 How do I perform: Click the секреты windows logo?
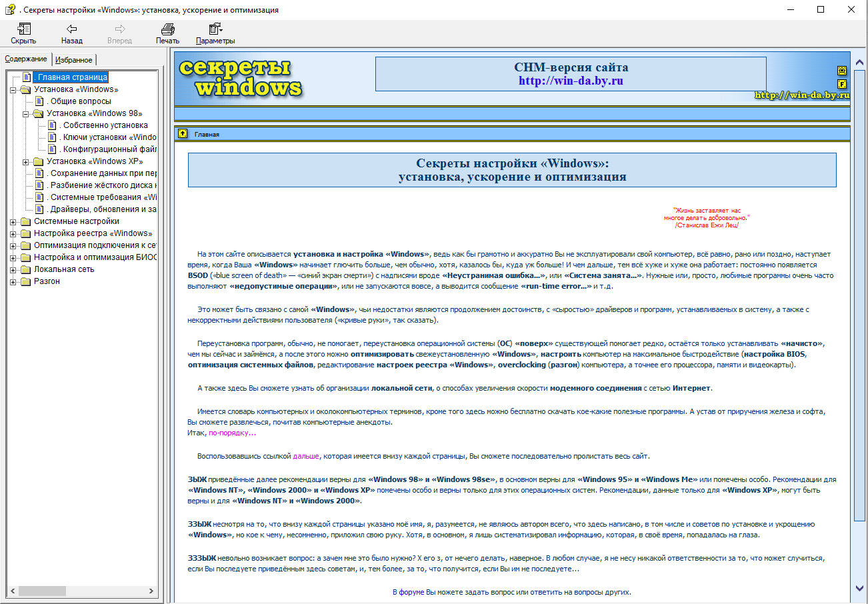[x=240, y=78]
